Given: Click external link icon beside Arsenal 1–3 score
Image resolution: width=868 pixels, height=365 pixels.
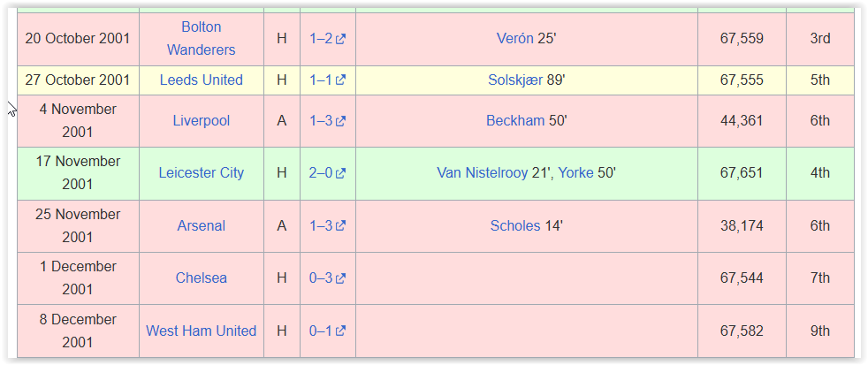Looking at the screenshot, I should pos(340,226).
